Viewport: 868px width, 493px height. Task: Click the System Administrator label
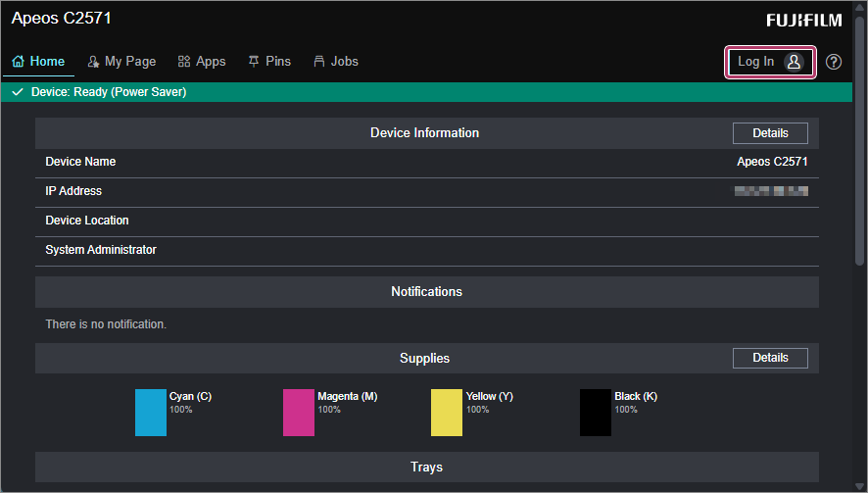tap(101, 250)
